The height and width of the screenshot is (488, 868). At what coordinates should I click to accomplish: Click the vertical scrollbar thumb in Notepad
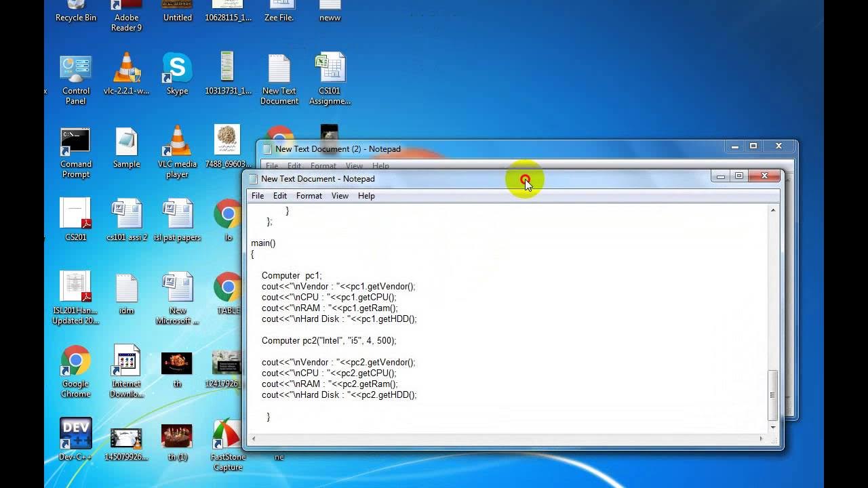click(x=773, y=395)
